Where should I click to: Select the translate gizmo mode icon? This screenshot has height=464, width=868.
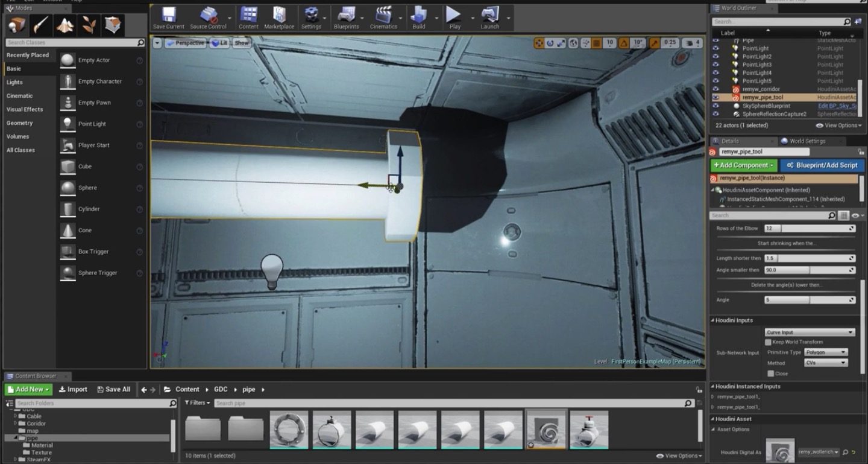pos(539,43)
